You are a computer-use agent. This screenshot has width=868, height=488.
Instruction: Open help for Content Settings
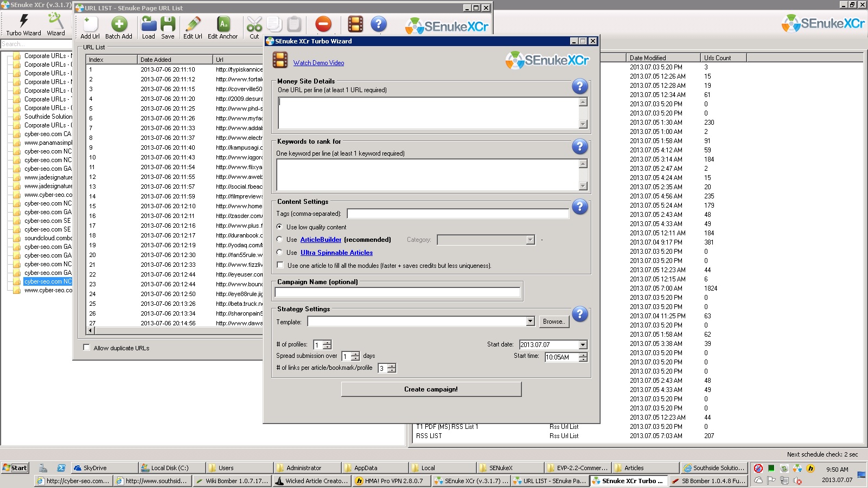tap(580, 207)
